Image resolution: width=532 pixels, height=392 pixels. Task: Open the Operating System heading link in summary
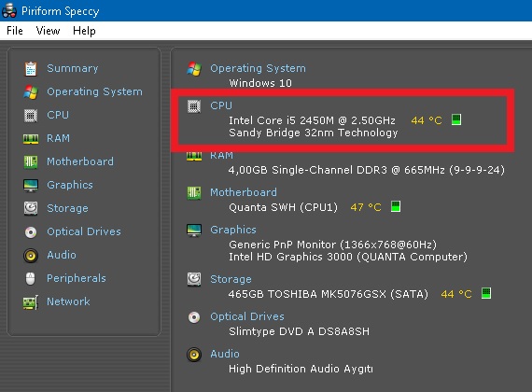(258, 68)
